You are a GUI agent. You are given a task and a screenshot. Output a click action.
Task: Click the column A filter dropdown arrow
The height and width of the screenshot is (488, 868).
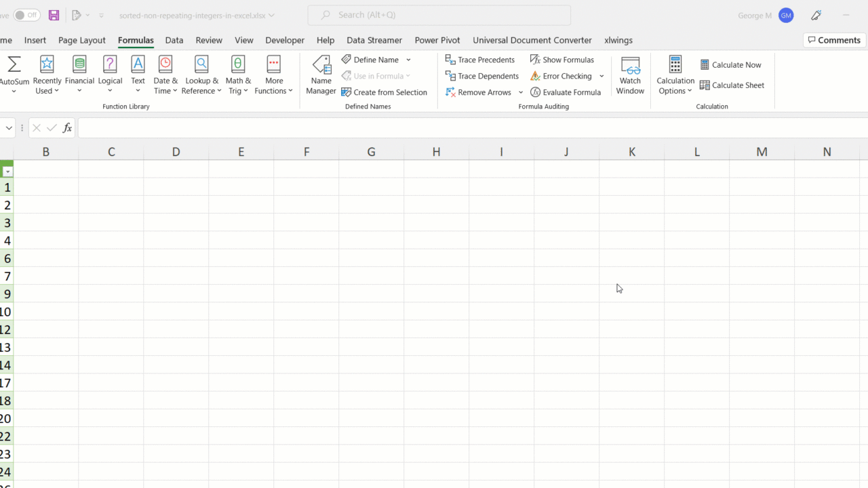tap(7, 172)
